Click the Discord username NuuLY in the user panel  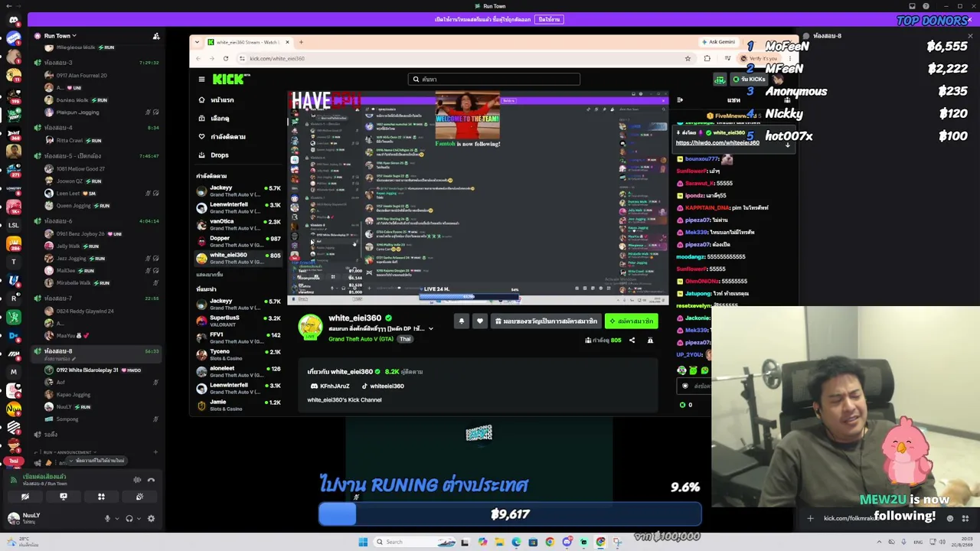(31, 515)
